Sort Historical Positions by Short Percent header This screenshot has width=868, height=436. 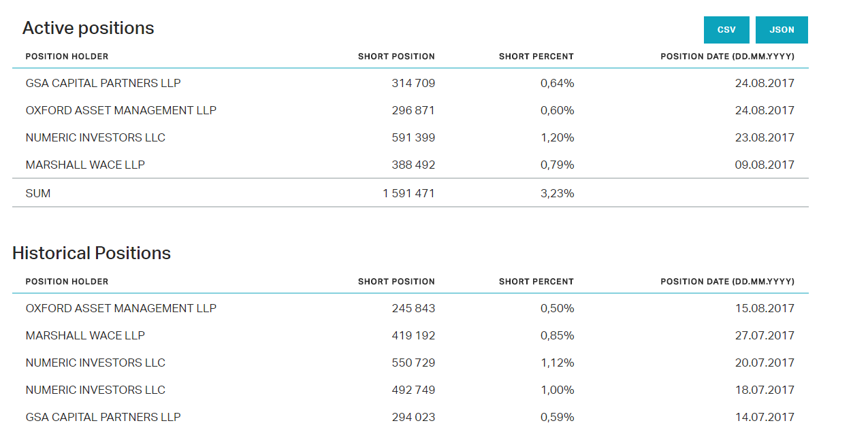tap(536, 282)
